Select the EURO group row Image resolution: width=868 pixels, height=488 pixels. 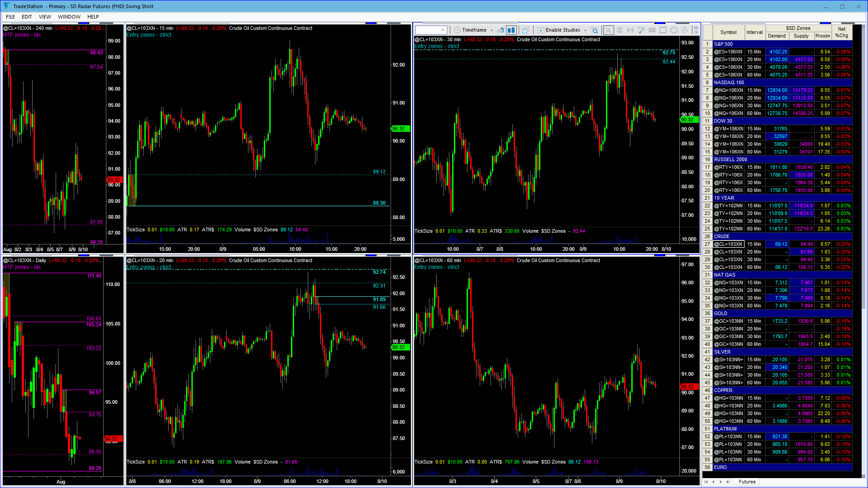point(782,468)
